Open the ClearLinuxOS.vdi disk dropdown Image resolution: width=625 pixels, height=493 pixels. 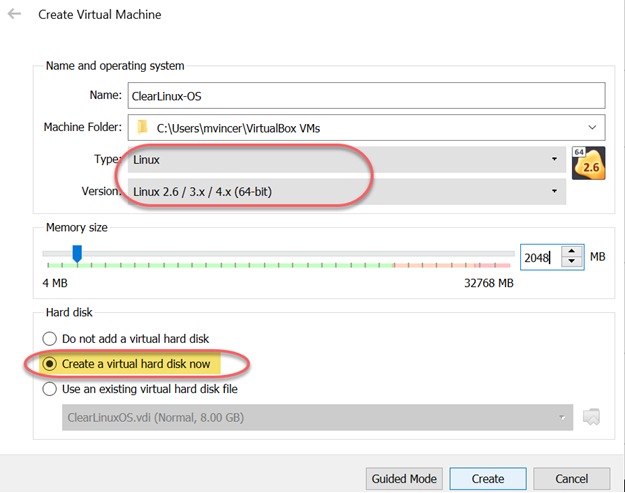click(x=317, y=417)
